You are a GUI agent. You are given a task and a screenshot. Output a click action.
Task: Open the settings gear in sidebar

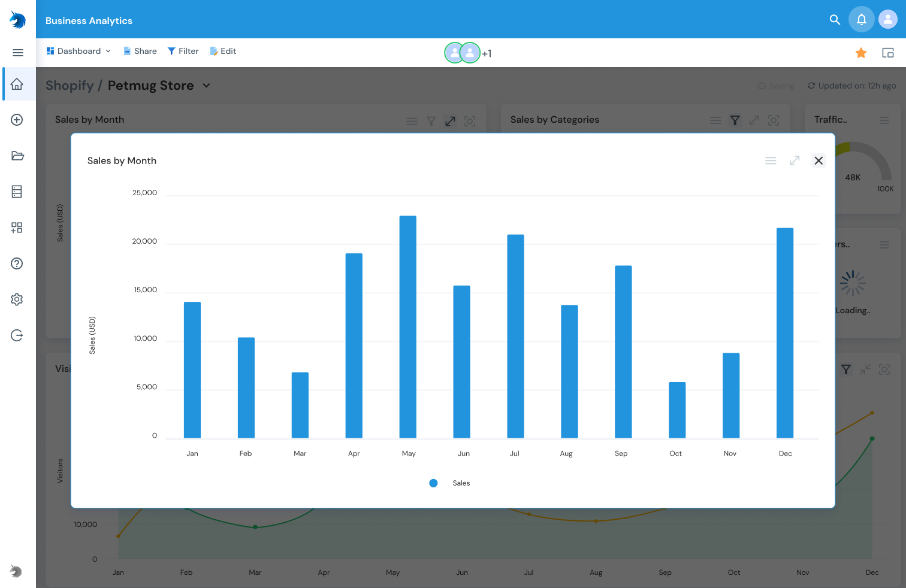(17, 299)
